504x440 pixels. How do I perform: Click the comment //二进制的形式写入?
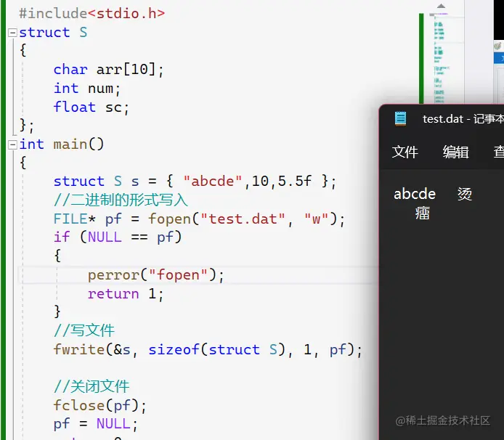tap(121, 200)
